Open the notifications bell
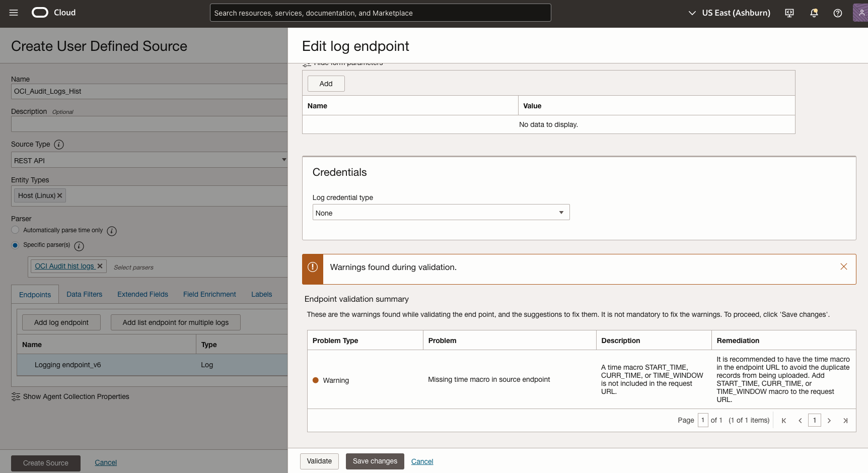This screenshot has height=473, width=868. pyautogui.click(x=814, y=13)
